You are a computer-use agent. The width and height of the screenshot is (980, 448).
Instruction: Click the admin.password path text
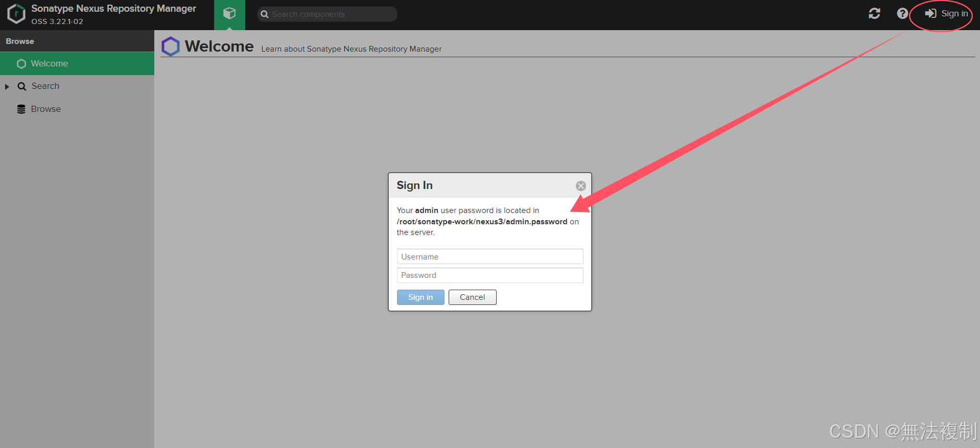coord(482,222)
